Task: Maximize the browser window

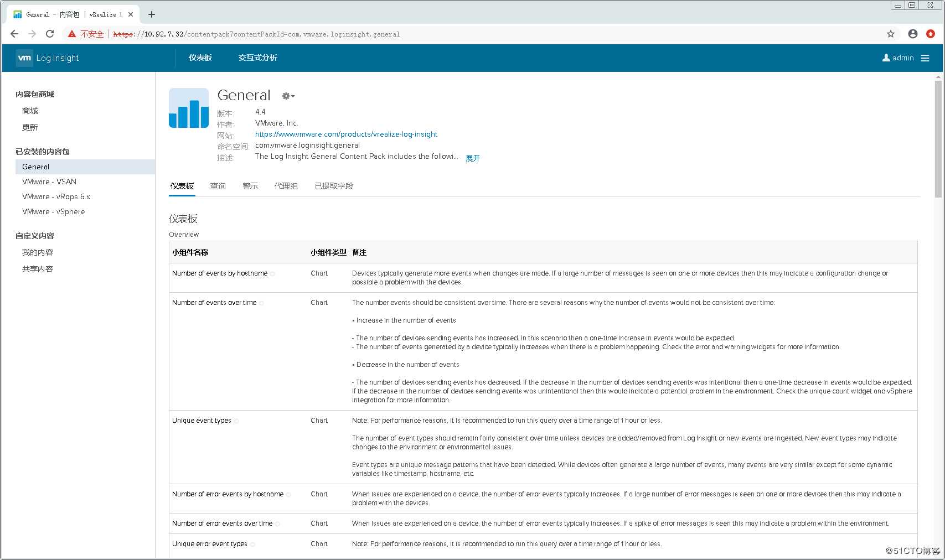Action: click(x=912, y=5)
